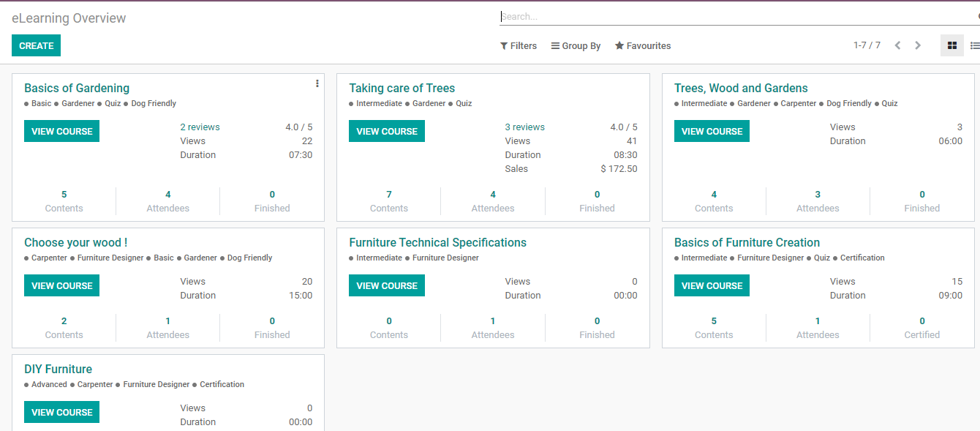Image resolution: width=980 pixels, height=431 pixels.
Task: Open the Choose your wood ! title
Action: click(x=76, y=242)
